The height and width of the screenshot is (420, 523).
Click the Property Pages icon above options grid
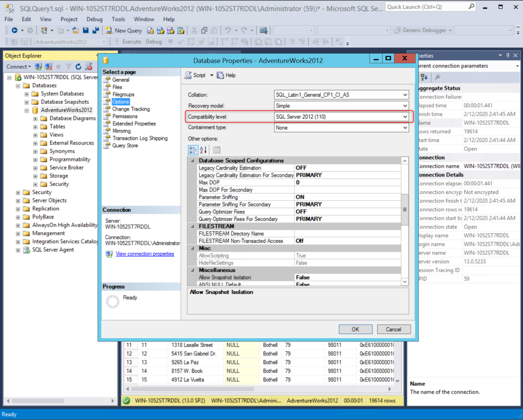217,150
